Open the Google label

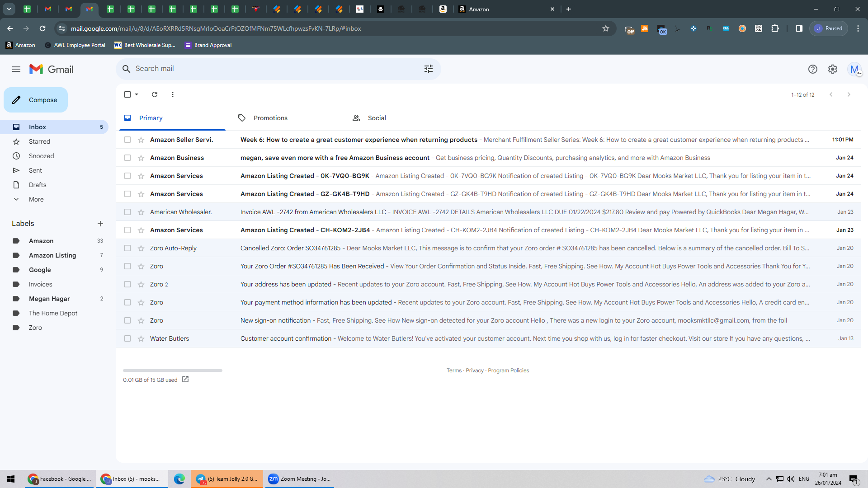[x=54, y=270]
